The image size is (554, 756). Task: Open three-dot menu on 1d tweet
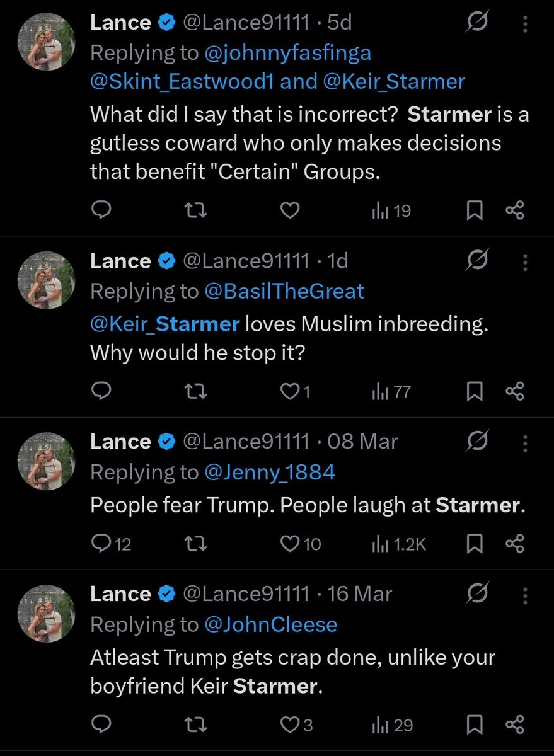point(525,261)
